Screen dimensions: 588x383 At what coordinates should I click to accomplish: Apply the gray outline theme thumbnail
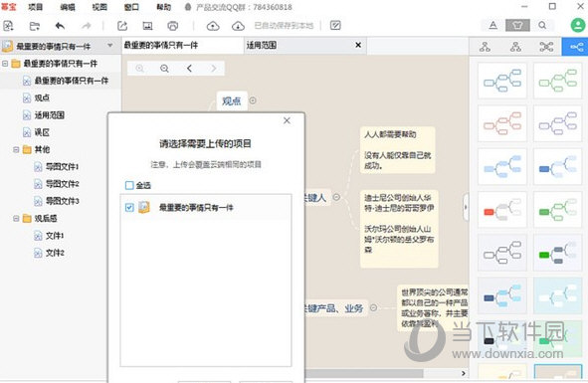coord(502,253)
